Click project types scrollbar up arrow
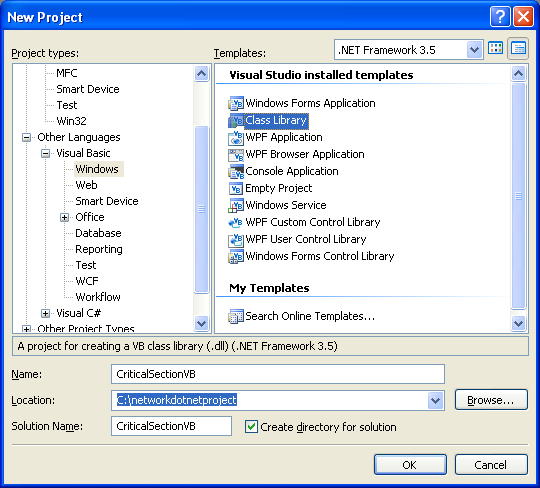The width and height of the screenshot is (540, 488). click(201, 73)
